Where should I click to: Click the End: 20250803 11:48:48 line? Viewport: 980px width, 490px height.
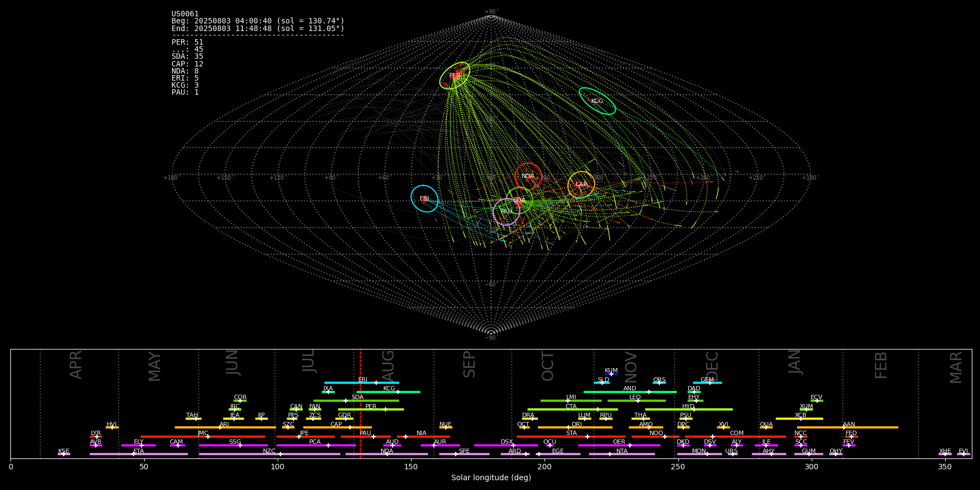[x=258, y=29]
